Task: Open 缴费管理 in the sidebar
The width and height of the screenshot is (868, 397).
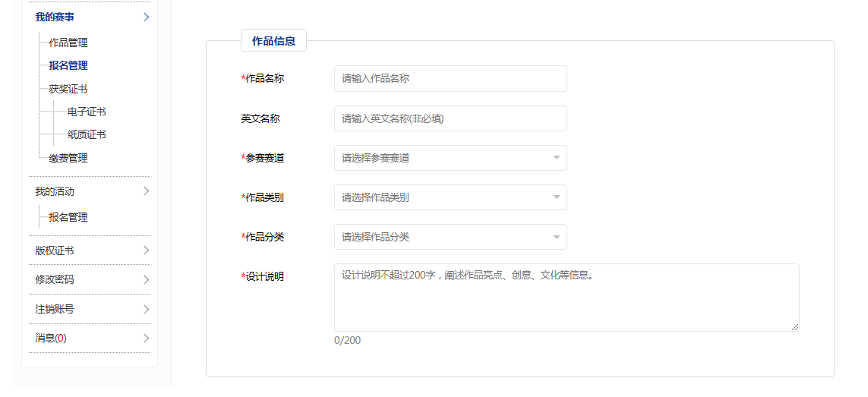Action: coord(68,158)
